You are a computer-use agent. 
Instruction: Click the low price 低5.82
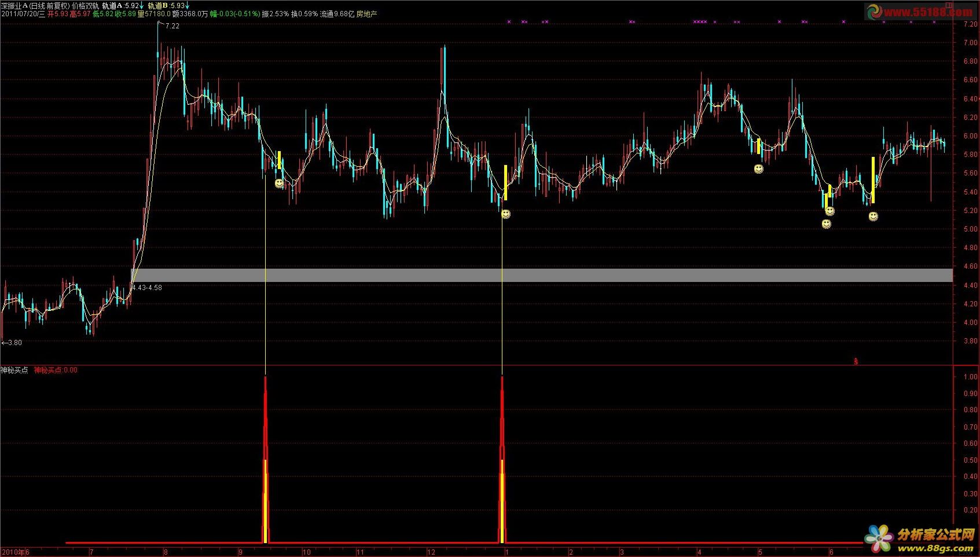coord(102,13)
